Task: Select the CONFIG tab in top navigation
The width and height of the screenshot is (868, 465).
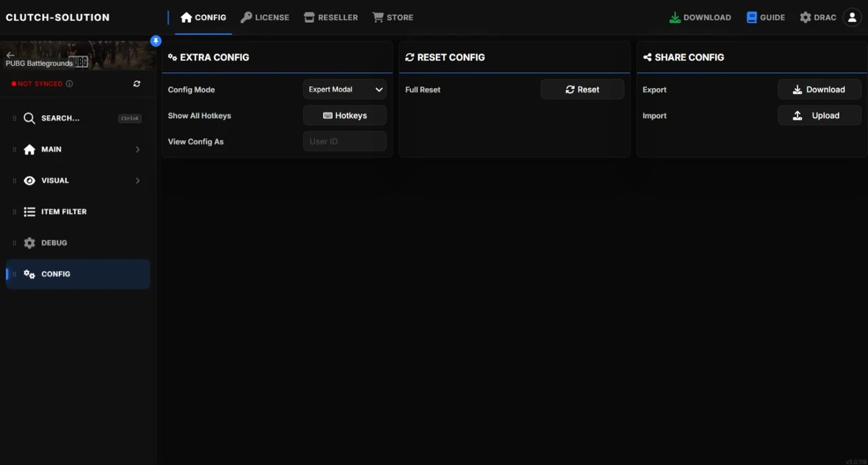Action: pyautogui.click(x=203, y=18)
